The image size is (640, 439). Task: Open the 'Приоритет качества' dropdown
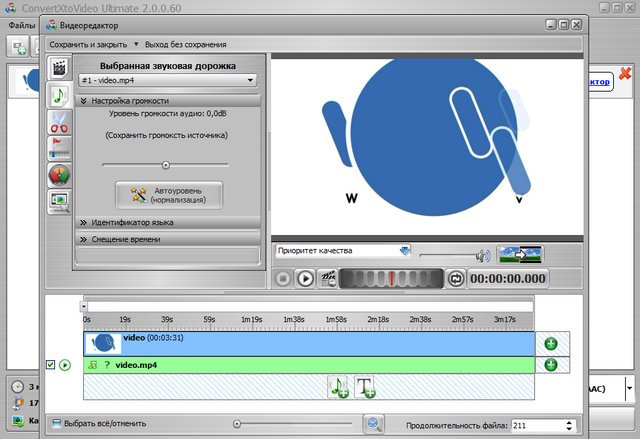pos(343,251)
